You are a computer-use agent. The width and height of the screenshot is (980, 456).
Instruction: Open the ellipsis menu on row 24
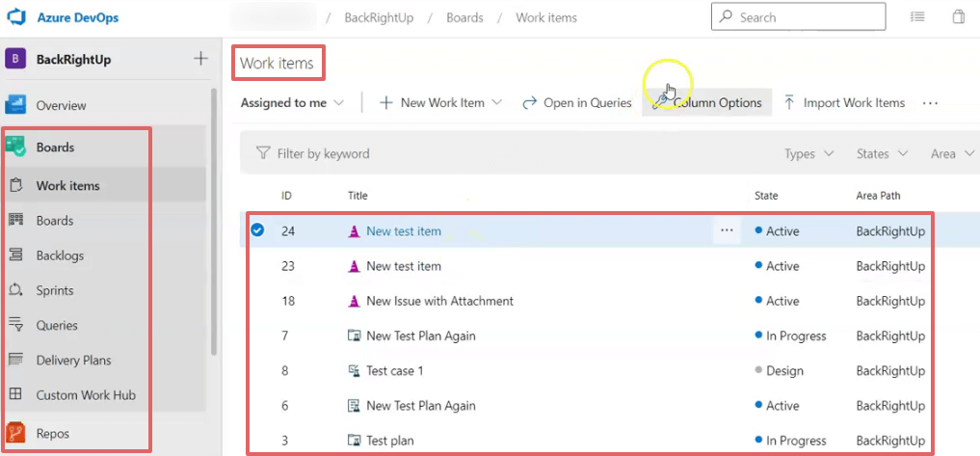coord(727,230)
